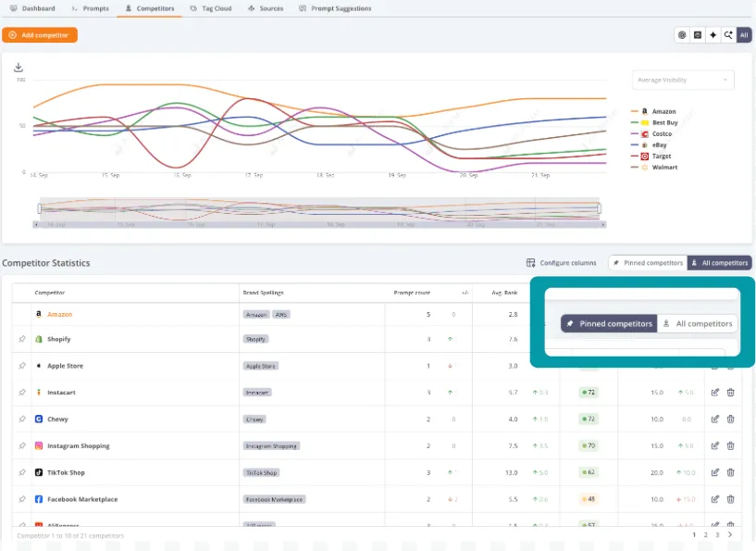
Task: Click the download chart icon
Action: [18, 68]
